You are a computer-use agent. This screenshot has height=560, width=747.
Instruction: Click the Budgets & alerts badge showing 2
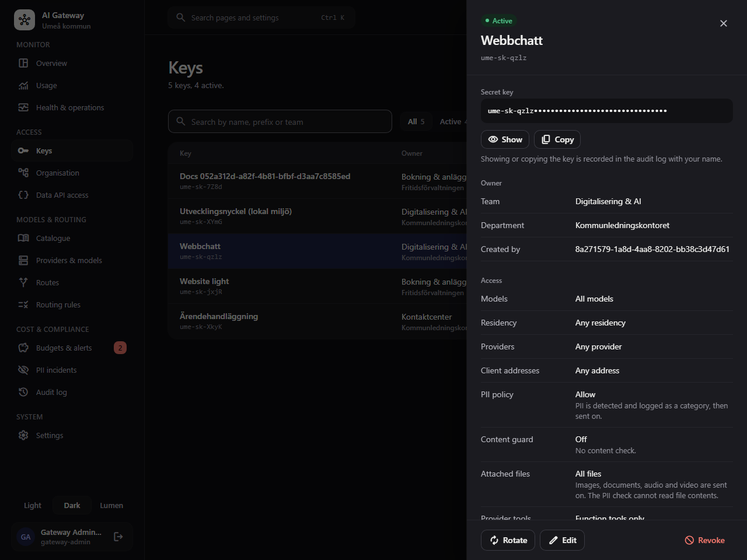(120, 348)
